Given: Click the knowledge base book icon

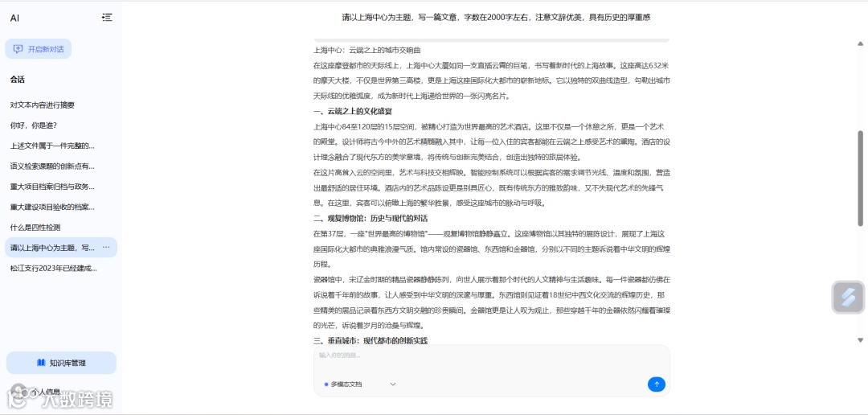Looking at the screenshot, I should [41, 363].
